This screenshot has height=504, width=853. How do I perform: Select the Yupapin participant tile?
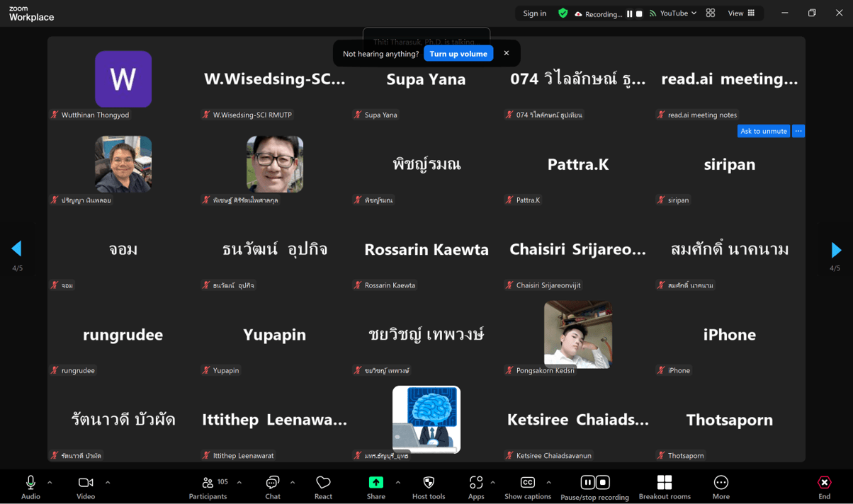pyautogui.click(x=275, y=334)
